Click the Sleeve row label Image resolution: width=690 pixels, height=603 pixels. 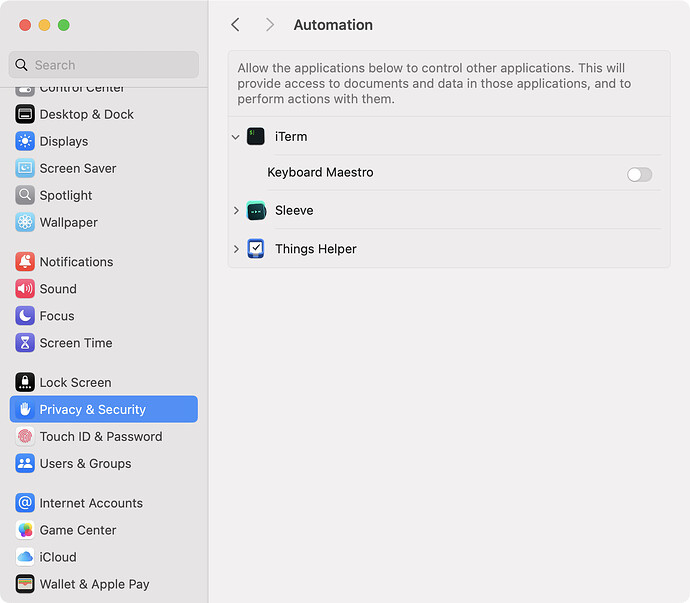294,210
